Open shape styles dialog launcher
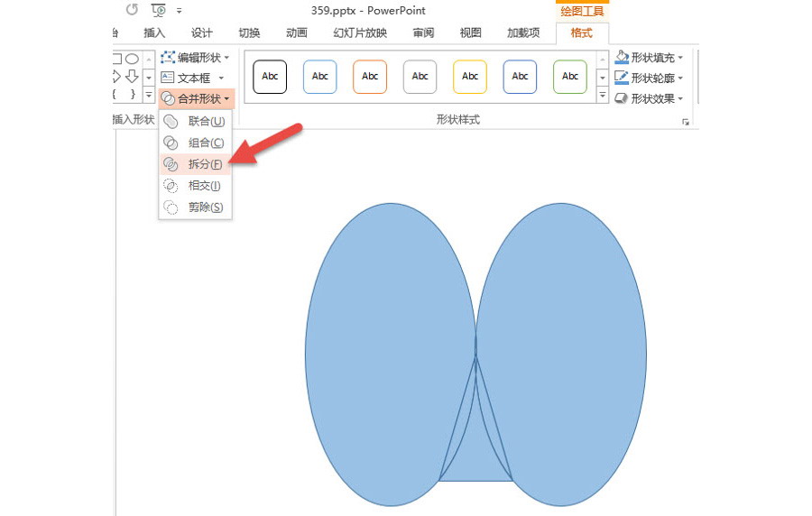 [686, 122]
